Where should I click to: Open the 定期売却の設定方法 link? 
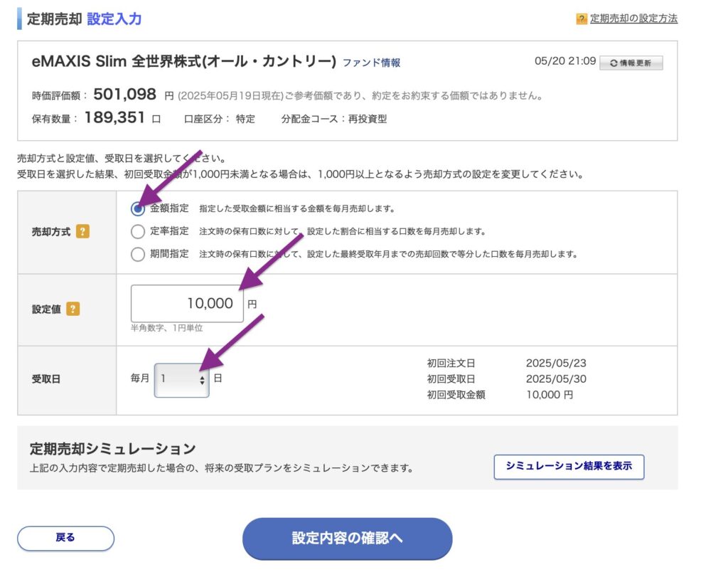tap(633, 18)
